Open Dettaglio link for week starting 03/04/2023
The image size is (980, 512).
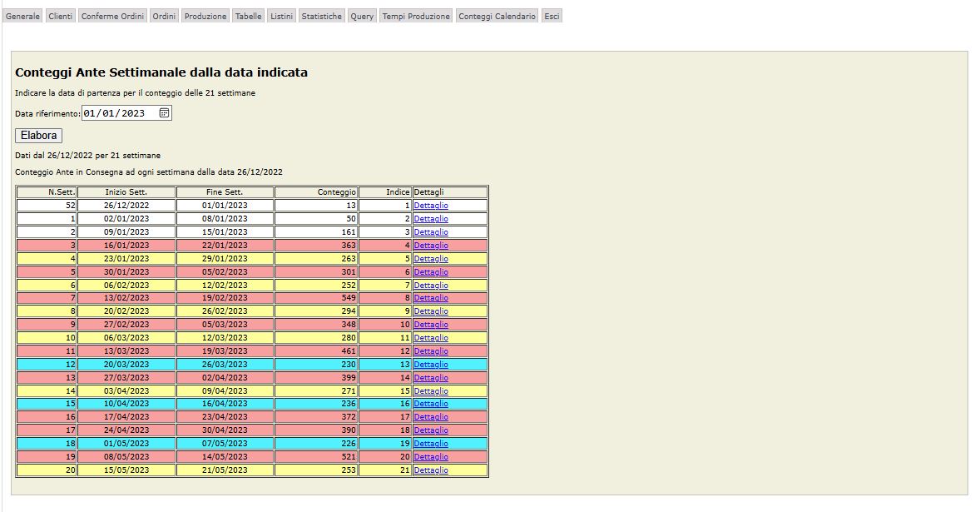(x=431, y=390)
